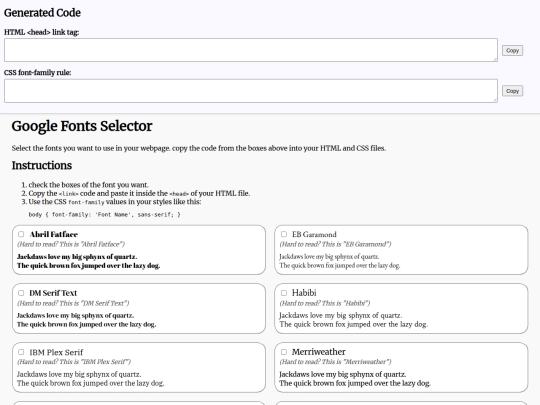The height and width of the screenshot is (405, 540).
Task: Click the Instructions heading
Action: [x=42, y=165]
